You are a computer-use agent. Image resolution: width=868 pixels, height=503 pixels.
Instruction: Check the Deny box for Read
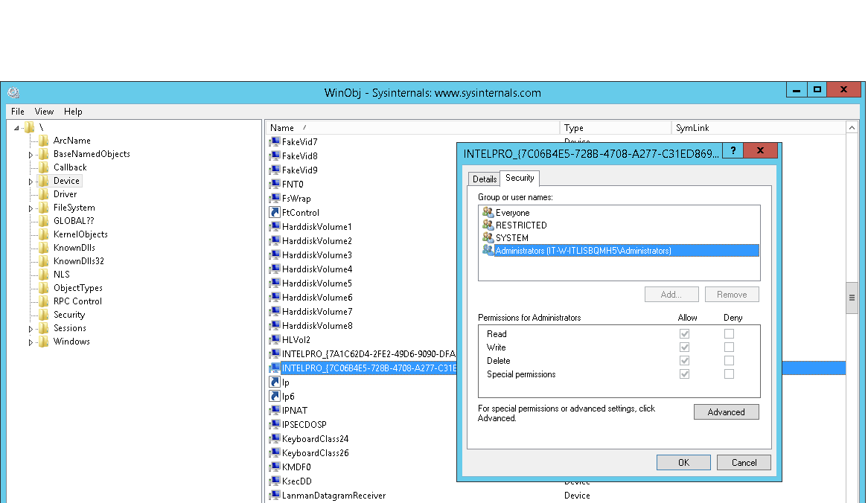(x=729, y=333)
